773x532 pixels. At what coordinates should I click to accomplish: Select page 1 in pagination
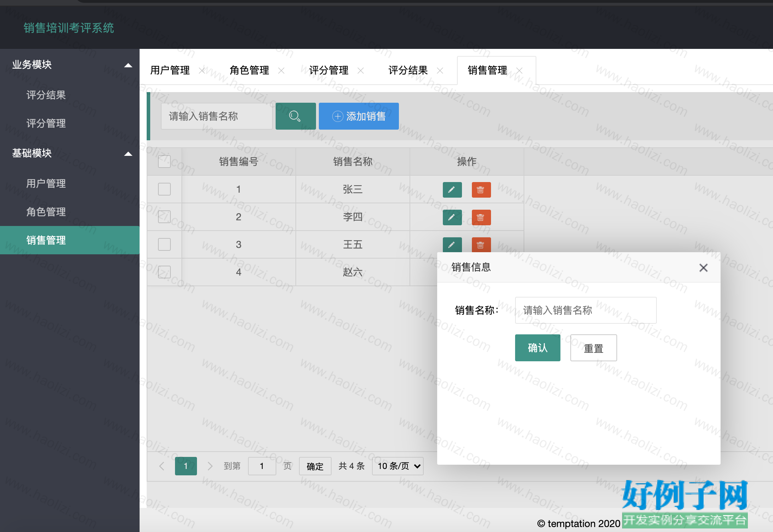point(186,466)
